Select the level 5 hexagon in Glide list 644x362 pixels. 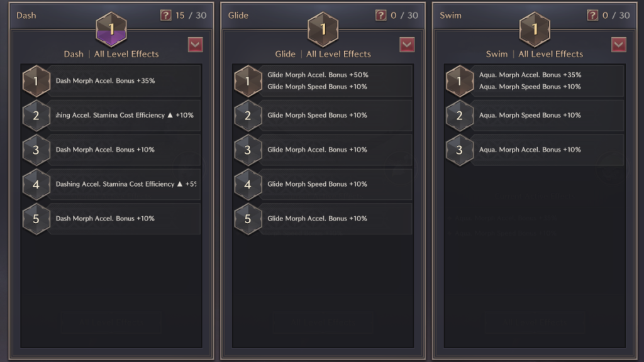click(248, 219)
